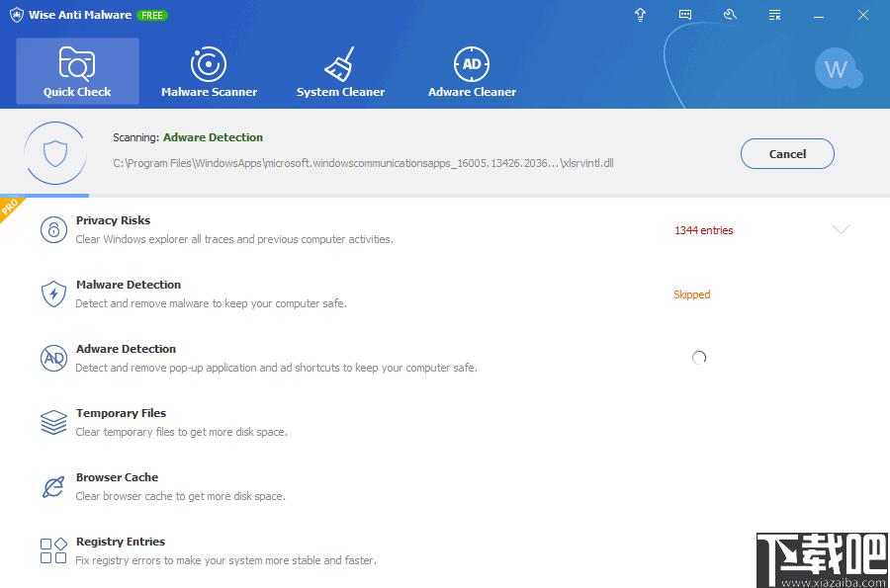This screenshot has width=890, height=588.
Task: Click 'Clear browser cache' description text
Action: point(181,496)
